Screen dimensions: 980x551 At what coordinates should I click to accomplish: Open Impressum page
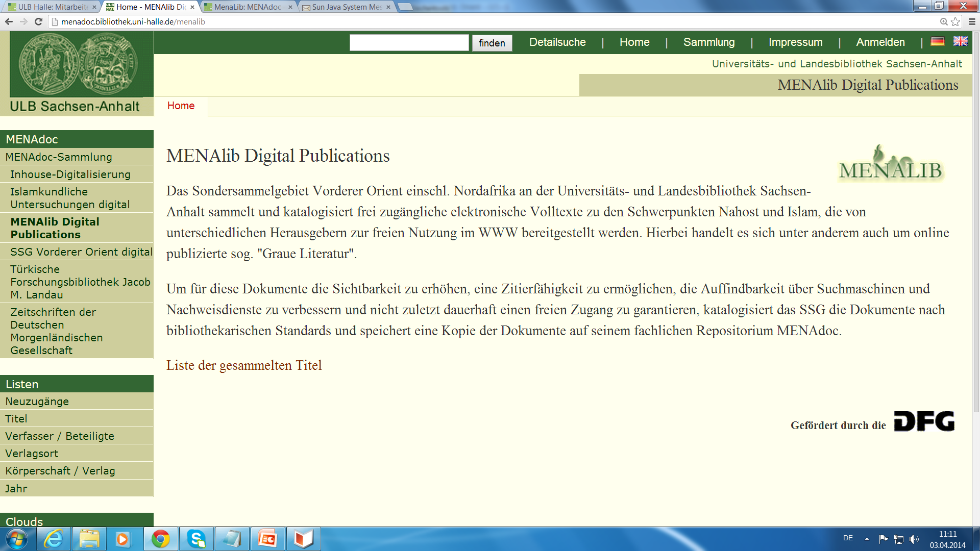tap(795, 42)
